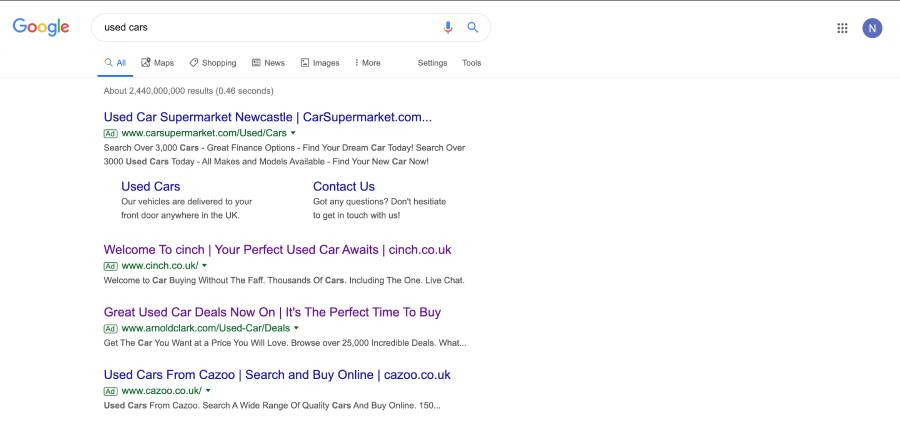Open Used Car Supermarket Newcastle ad link

point(267,117)
